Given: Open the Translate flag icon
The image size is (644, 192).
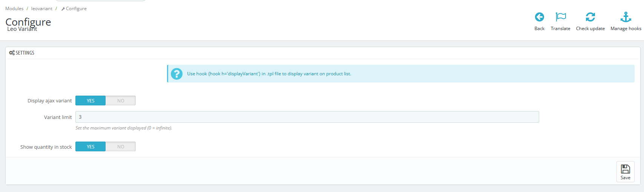Looking at the screenshot, I should [x=561, y=17].
